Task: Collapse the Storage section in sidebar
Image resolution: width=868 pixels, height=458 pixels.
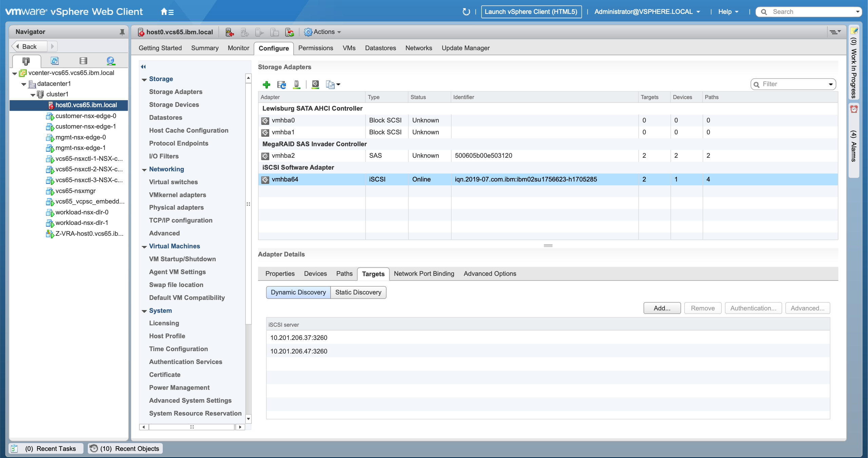Action: click(x=144, y=80)
